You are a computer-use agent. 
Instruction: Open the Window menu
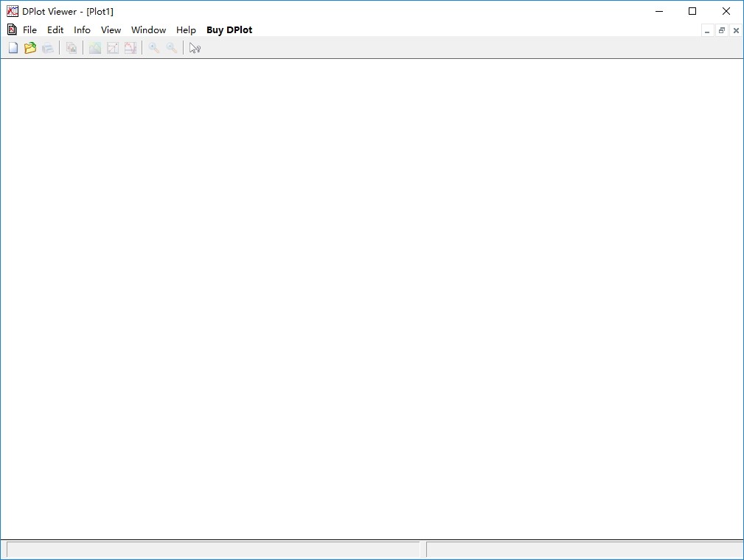(x=148, y=30)
